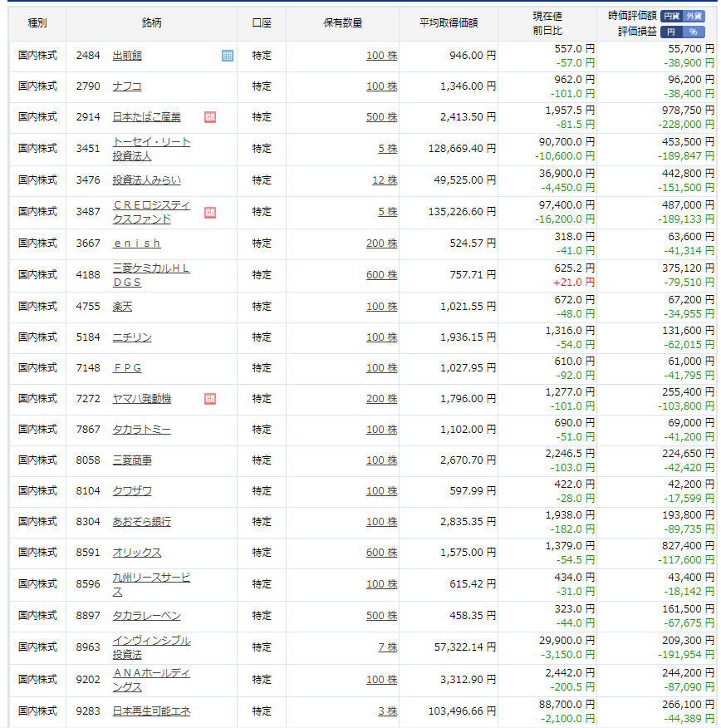Open the 投資法人みらい link
This screenshot has height=728, width=721.
pyautogui.click(x=147, y=180)
